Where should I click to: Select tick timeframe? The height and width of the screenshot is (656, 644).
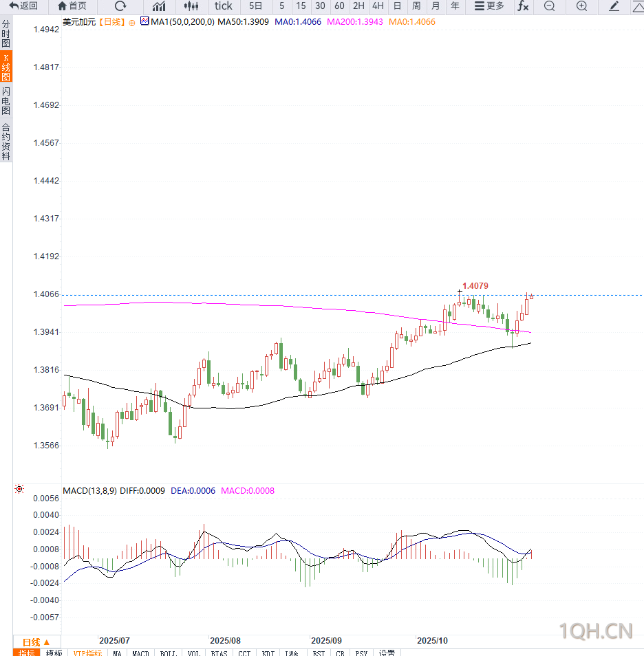click(x=223, y=6)
